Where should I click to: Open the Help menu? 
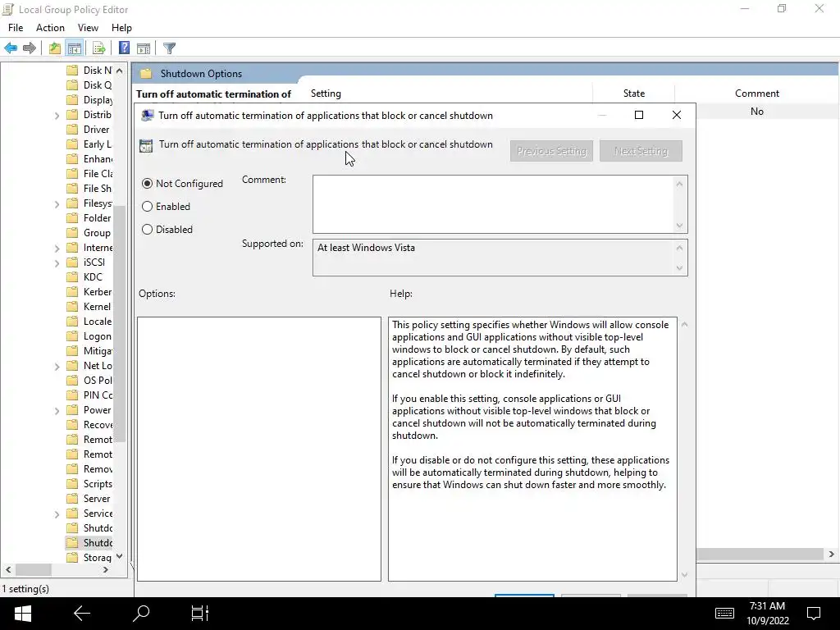tap(121, 28)
